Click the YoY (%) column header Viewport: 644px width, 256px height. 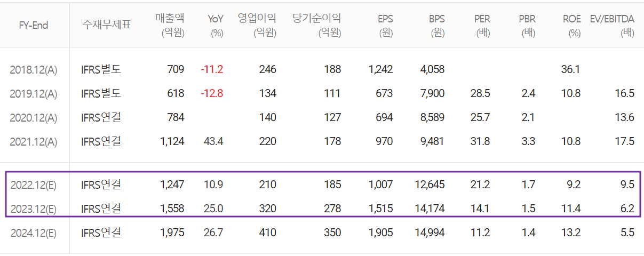216,25
